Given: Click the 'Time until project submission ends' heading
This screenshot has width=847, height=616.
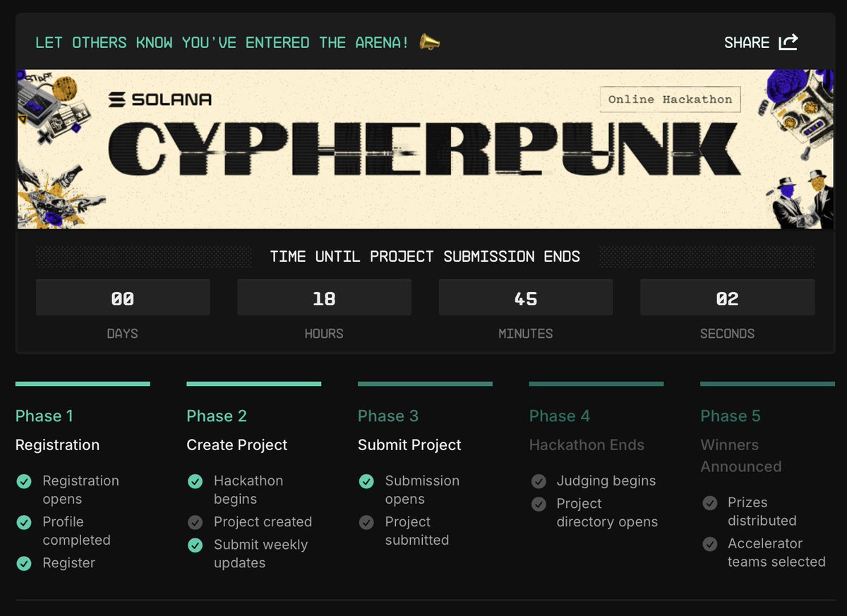Looking at the screenshot, I should [x=425, y=257].
